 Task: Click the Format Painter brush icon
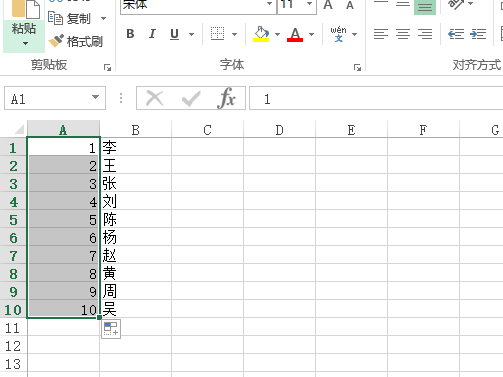[x=56, y=41]
